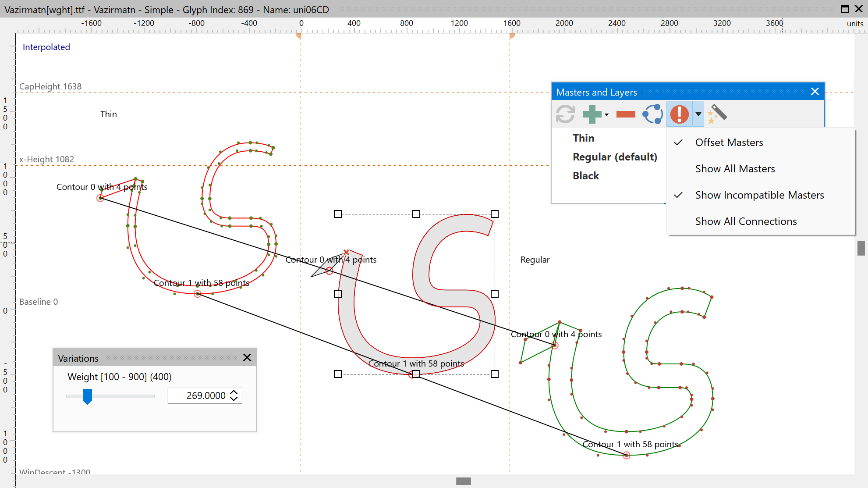Choose Show All Connections menu entry
The height and width of the screenshot is (488, 868).
tap(746, 221)
